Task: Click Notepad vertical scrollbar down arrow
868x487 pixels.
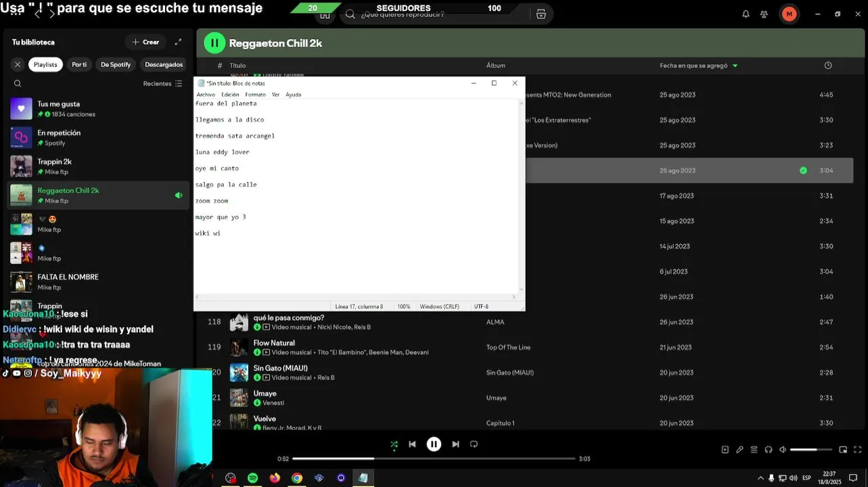Action: pyautogui.click(x=521, y=289)
